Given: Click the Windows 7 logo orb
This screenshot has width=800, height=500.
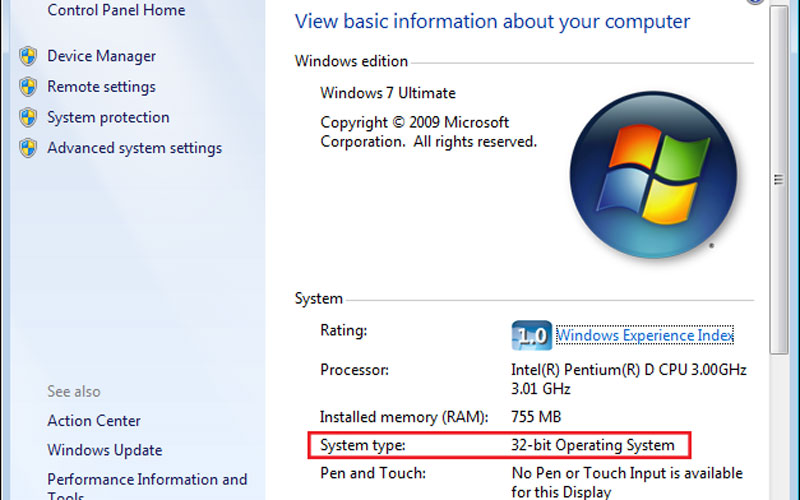Looking at the screenshot, I should pyautogui.click(x=654, y=174).
